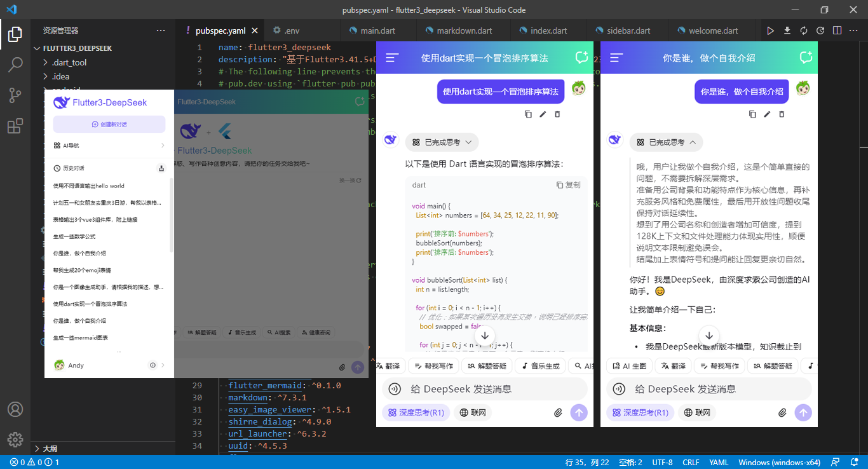Click the download arrow icon in editor toolbar
This screenshot has height=469, width=868.
(x=787, y=31)
